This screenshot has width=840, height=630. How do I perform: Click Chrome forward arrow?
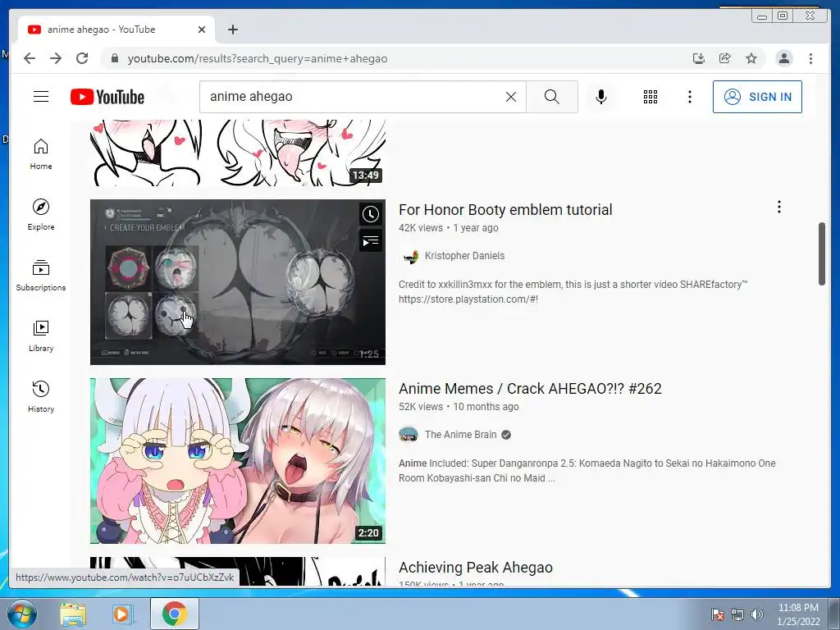click(x=56, y=58)
